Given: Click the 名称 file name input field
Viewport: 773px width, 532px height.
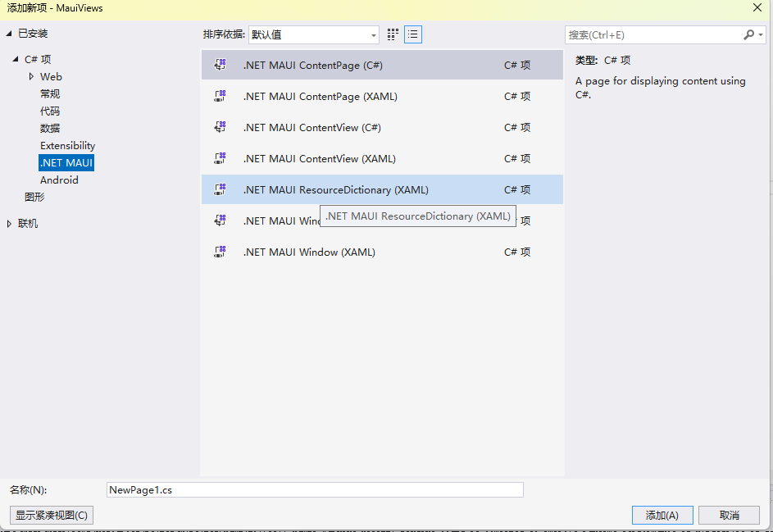Looking at the screenshot, I should [x=315, y=489].
